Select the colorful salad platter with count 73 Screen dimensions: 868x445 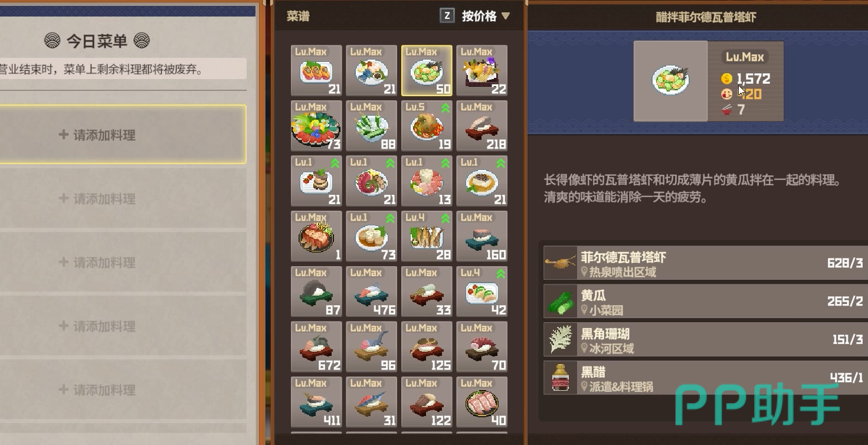point(316,126)
